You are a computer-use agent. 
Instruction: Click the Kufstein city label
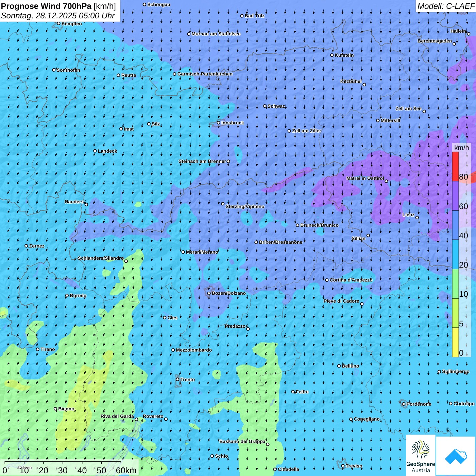[x=344, y=55]
